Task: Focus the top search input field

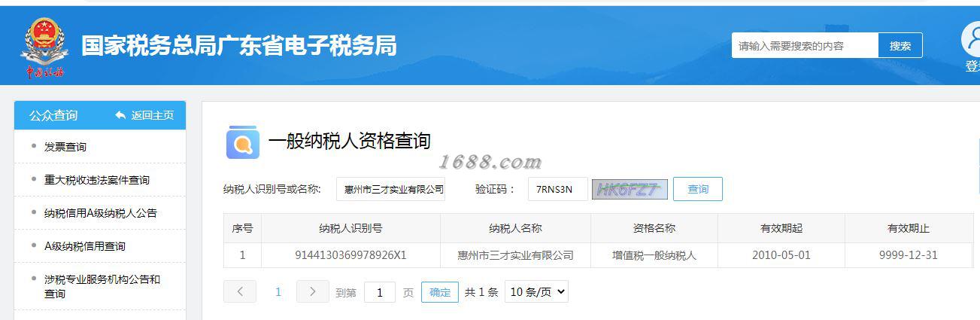Action: coord(805,45)
